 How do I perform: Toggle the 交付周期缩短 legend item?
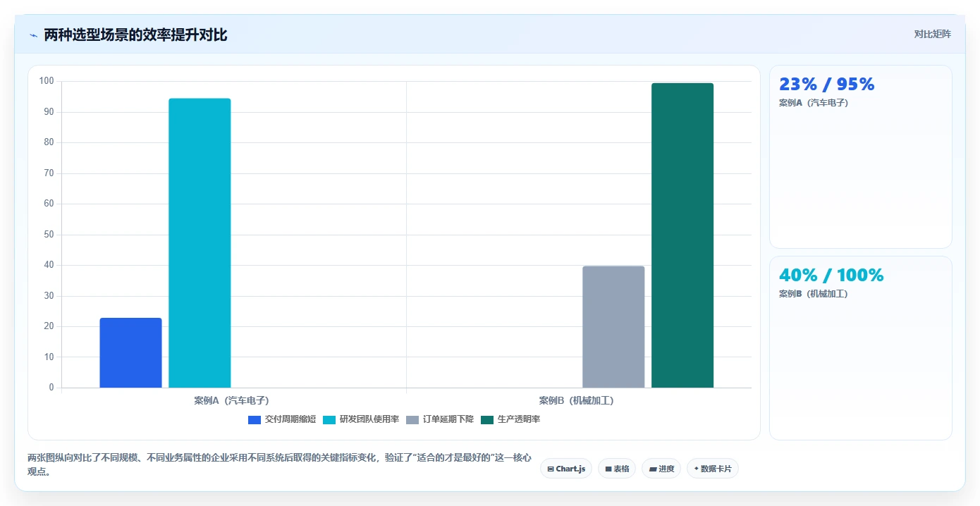tap(282, 419)
